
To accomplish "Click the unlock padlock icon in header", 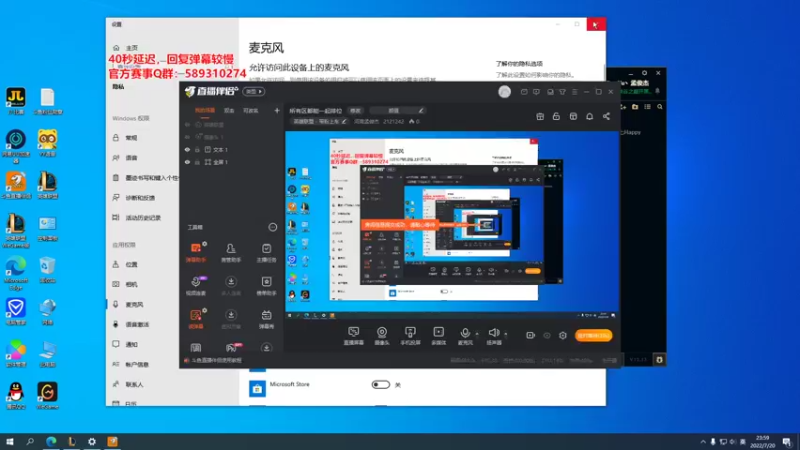I will [556, 116].
